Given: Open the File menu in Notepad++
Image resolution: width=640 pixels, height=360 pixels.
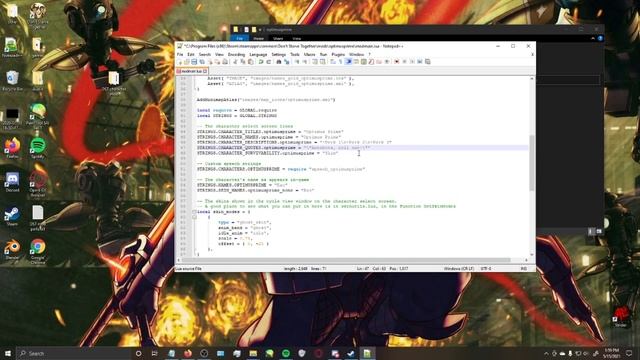Looking at the screenshot, I should 180,54.
